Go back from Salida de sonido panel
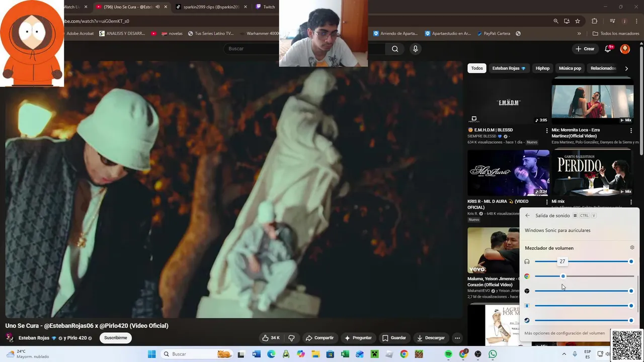644x362 pixels. click(x=527, y=216)
